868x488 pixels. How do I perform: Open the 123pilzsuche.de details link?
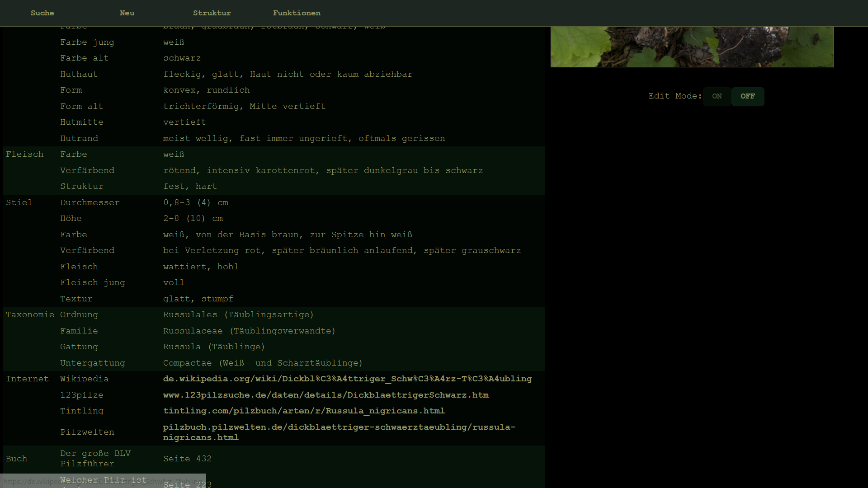(325, 395)
